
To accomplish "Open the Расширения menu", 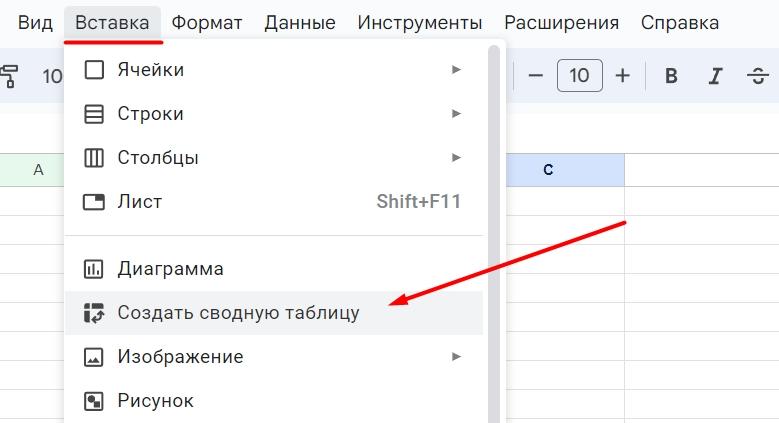I will click(x=561, y=22).
